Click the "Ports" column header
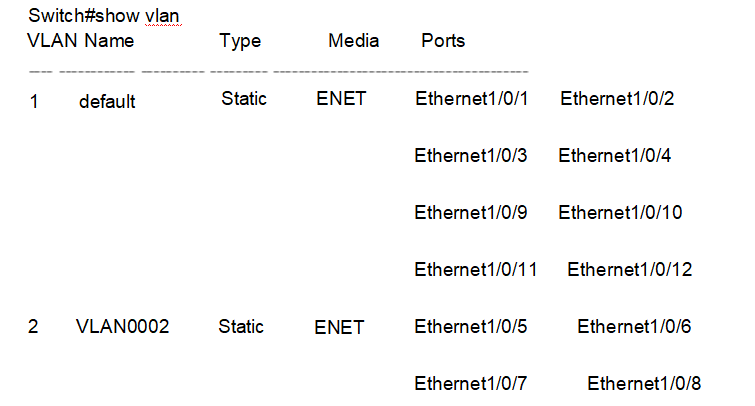The image size is (755, 406). [443, 41]
